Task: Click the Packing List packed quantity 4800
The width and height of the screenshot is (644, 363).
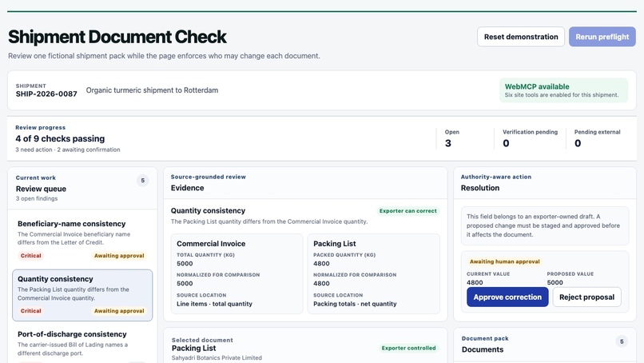Action: coord(321,264)
